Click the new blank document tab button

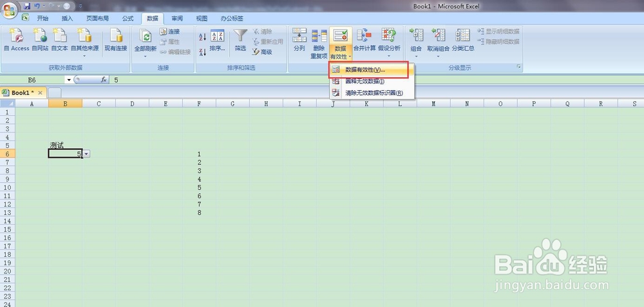(x=55, y=93)
